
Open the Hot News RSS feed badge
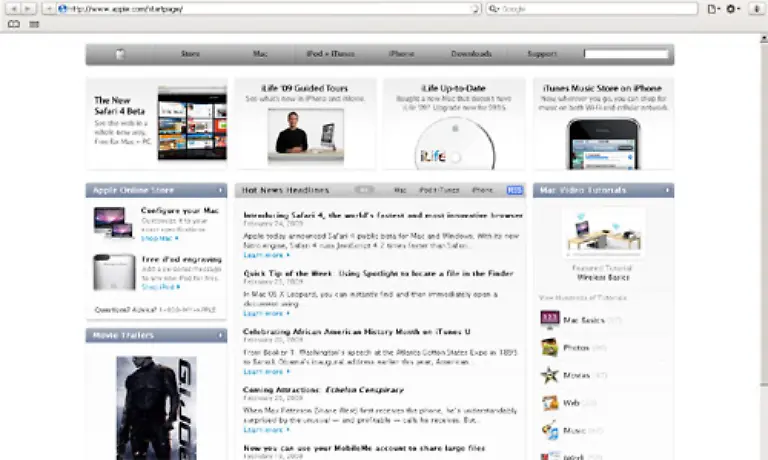(x=515, y=190)
